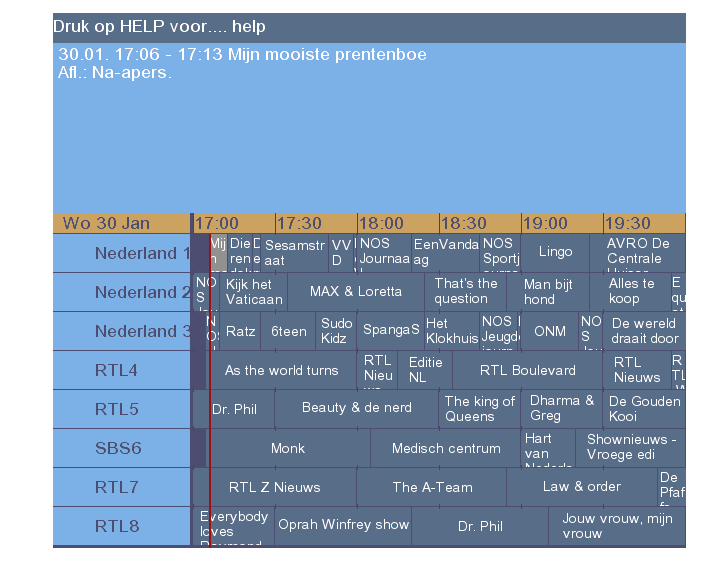720x576 pixels.
Task: Select Die drie programme on Nederland 1
Action: pos(240,253)
